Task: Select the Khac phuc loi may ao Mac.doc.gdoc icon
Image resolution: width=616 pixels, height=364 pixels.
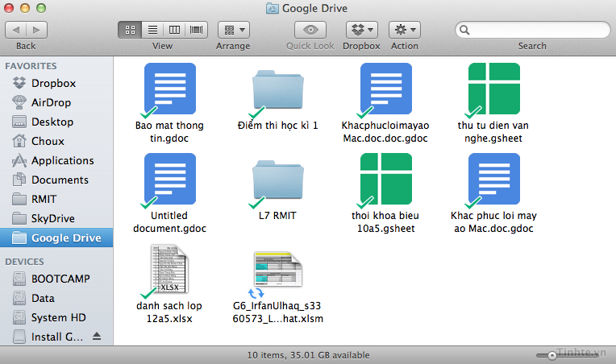Action: pos(493,179)
